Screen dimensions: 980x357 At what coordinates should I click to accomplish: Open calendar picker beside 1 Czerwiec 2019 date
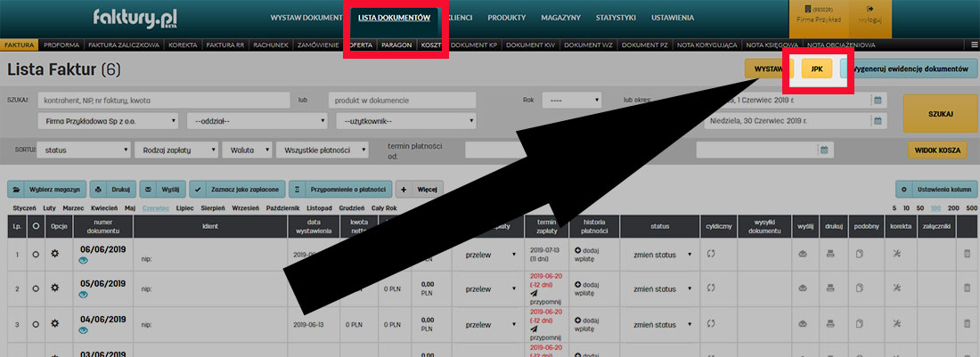click(877, 100)
